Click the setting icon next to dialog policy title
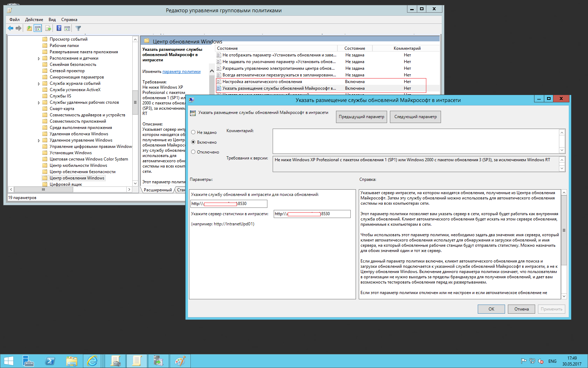 tap(193, 113)
